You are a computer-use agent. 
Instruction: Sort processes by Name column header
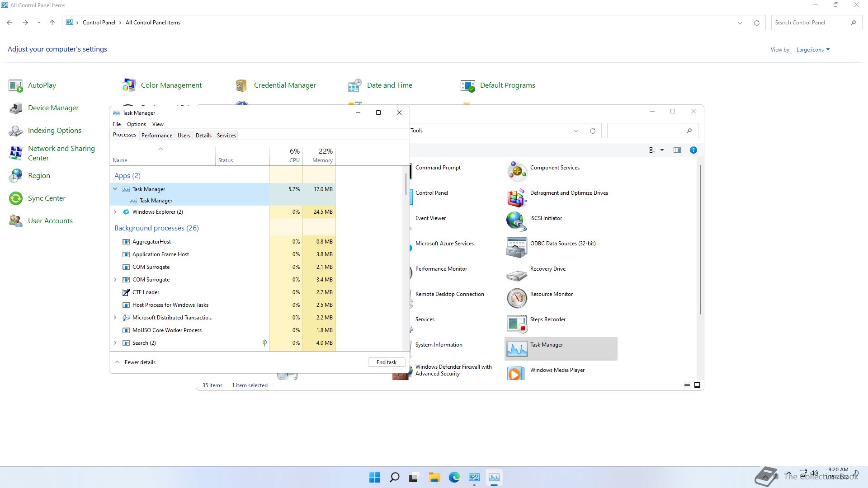pyautogui.click(x=163, y=155)
